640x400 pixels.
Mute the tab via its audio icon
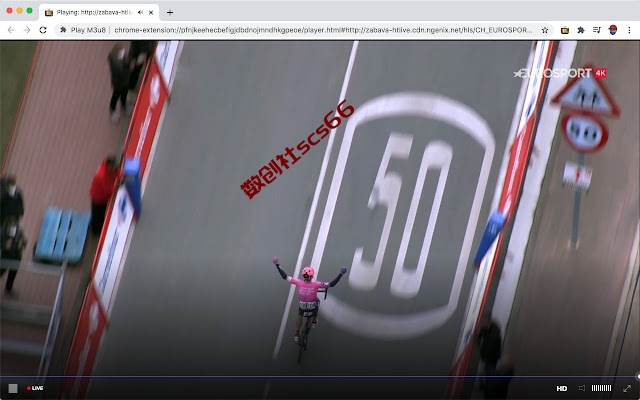[x=140, y=12]
